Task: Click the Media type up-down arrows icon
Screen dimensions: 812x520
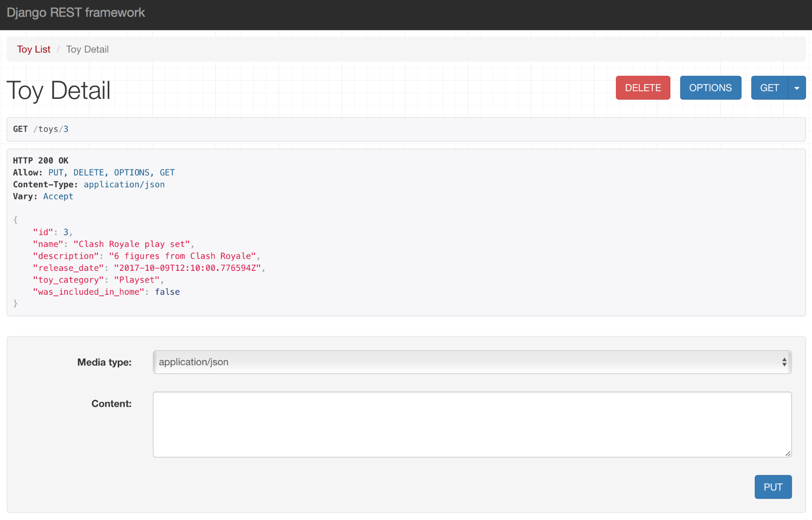Action: tap(784, 362)
